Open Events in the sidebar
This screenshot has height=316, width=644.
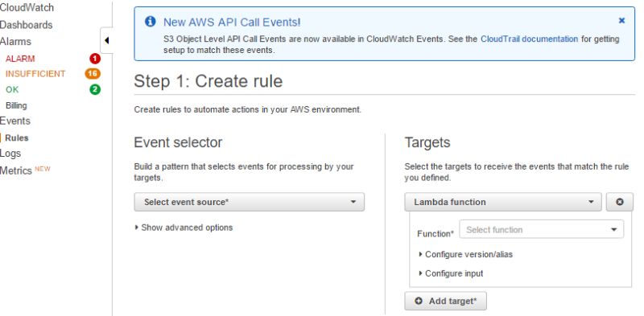tap(15, 121)
